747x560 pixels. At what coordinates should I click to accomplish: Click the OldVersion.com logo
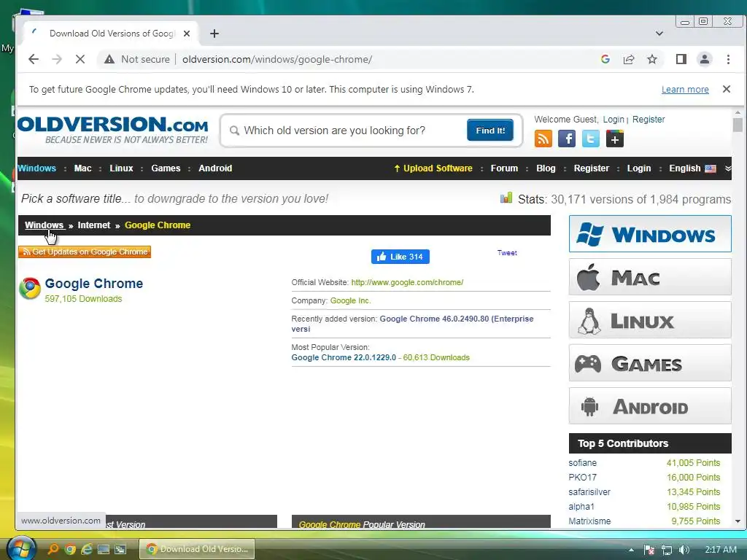pos(113,130)
